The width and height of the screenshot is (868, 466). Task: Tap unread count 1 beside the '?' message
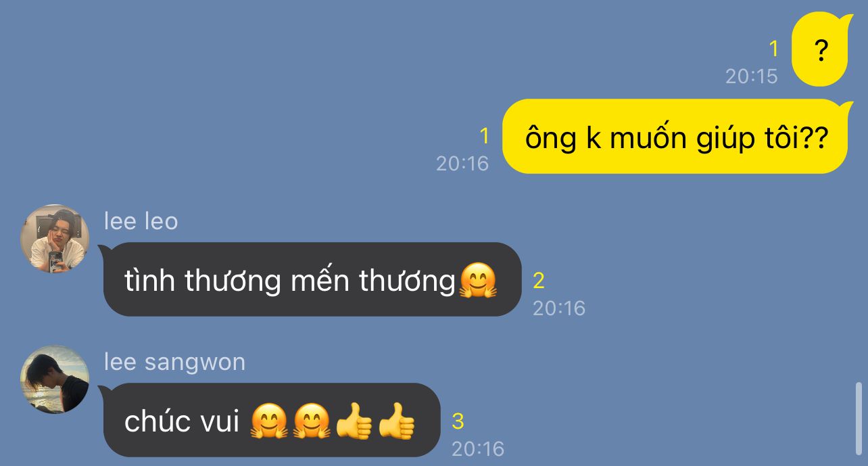tap(774, 49)
